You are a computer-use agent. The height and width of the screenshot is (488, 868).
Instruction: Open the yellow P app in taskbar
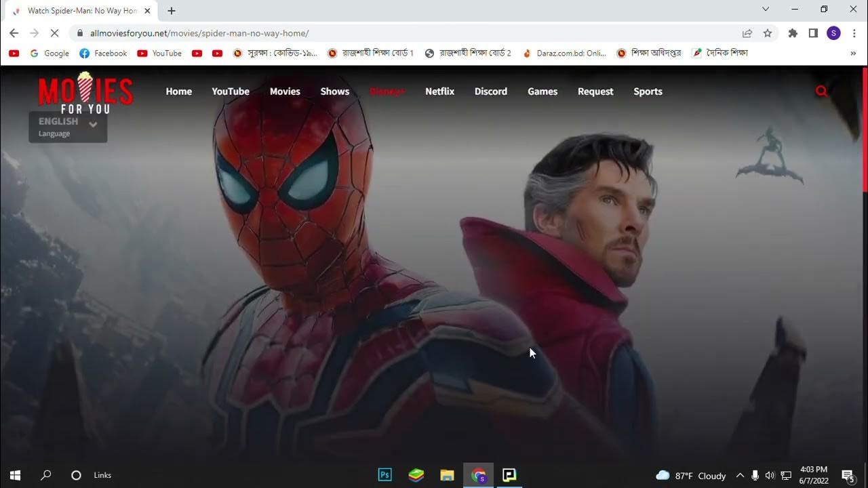(509, 475)
